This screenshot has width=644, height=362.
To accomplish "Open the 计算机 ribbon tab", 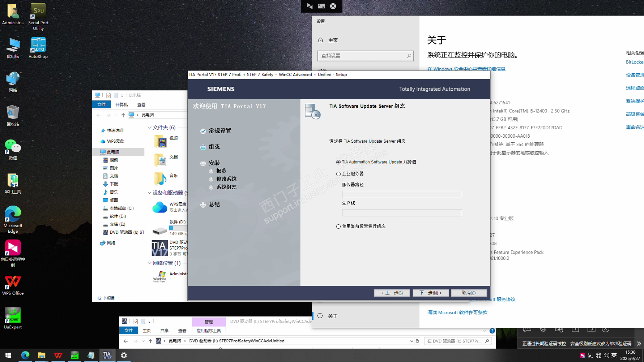I will [121, 105].
